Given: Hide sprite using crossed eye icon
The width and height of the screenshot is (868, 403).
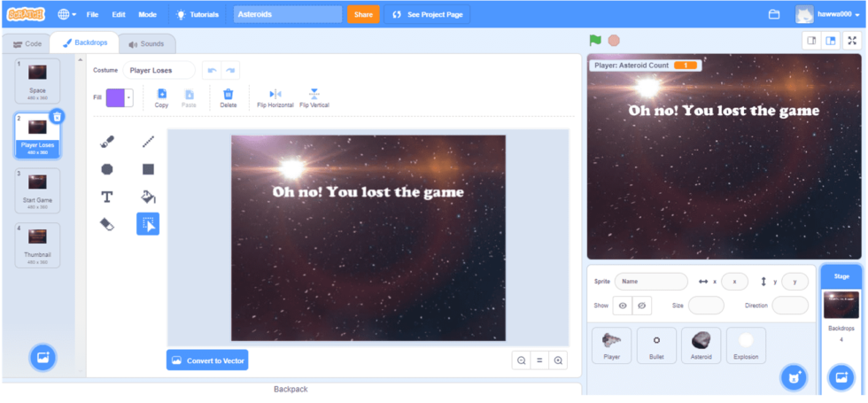Looking at the screenshot, I should click(642, 306).
